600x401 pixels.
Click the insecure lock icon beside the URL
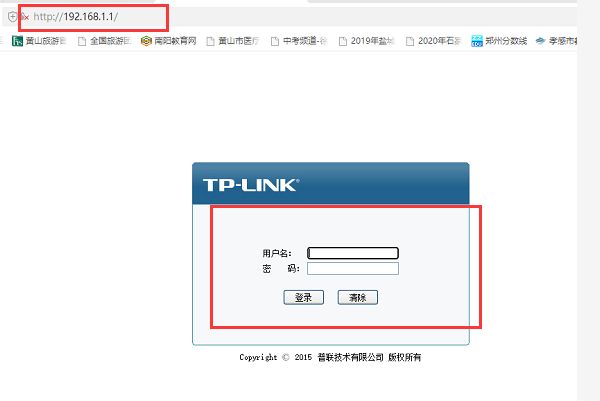[24, 17]
